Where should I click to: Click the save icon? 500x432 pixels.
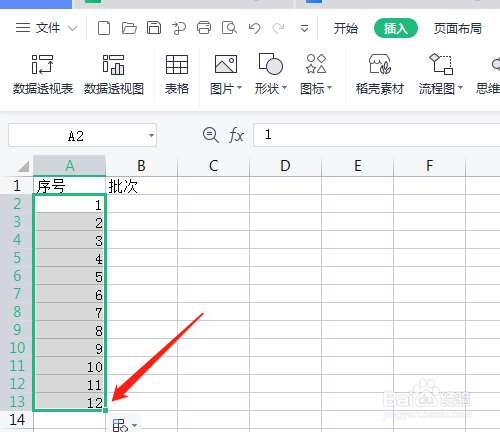point(154,28)
